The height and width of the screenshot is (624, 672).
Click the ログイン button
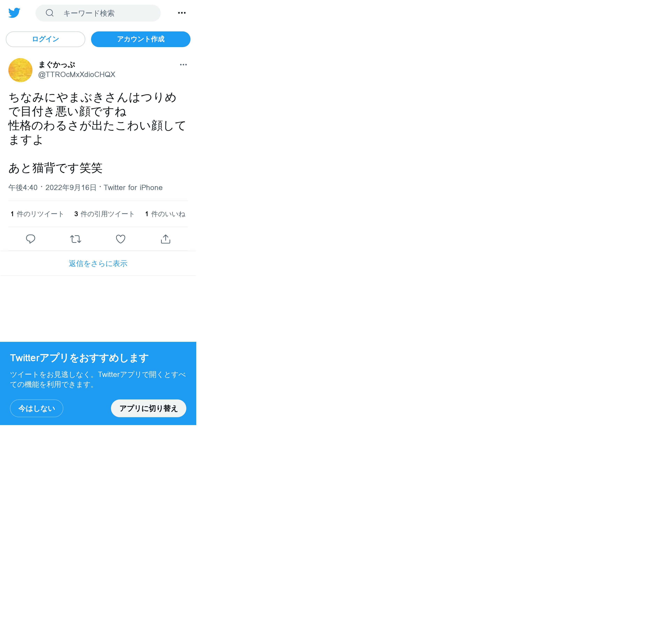point(46,39)
